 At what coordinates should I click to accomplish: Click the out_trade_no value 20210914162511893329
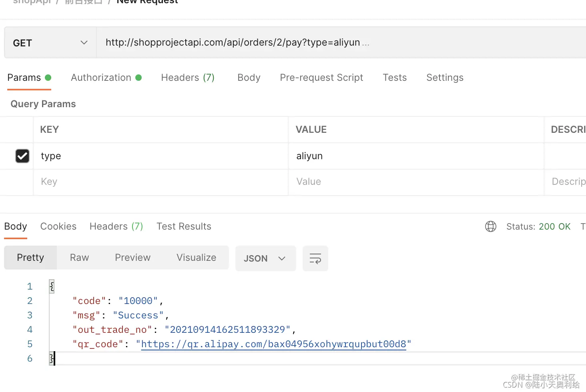pyautogui.click(x=227, y=330)
